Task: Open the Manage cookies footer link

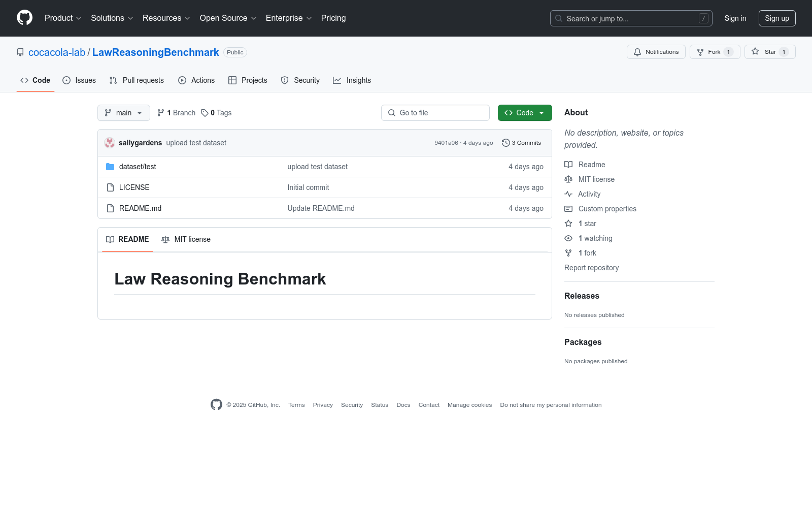Action: click(x=470, y=405)
